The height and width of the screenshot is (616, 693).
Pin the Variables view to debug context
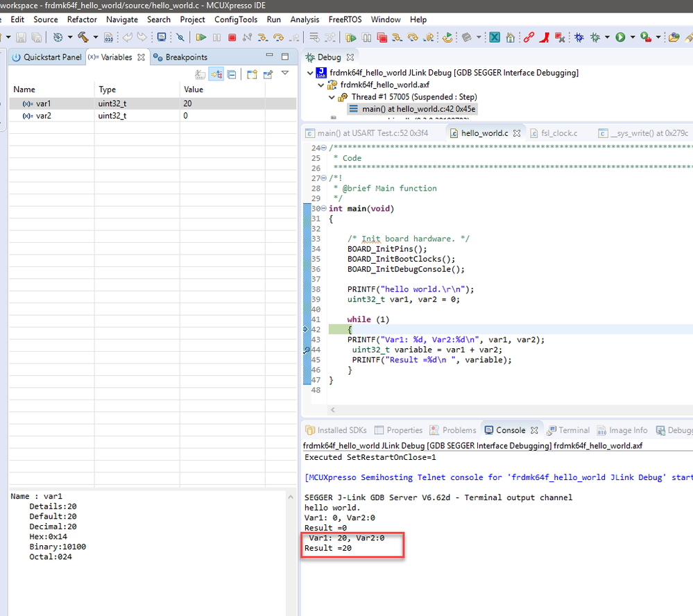(268, 74)
